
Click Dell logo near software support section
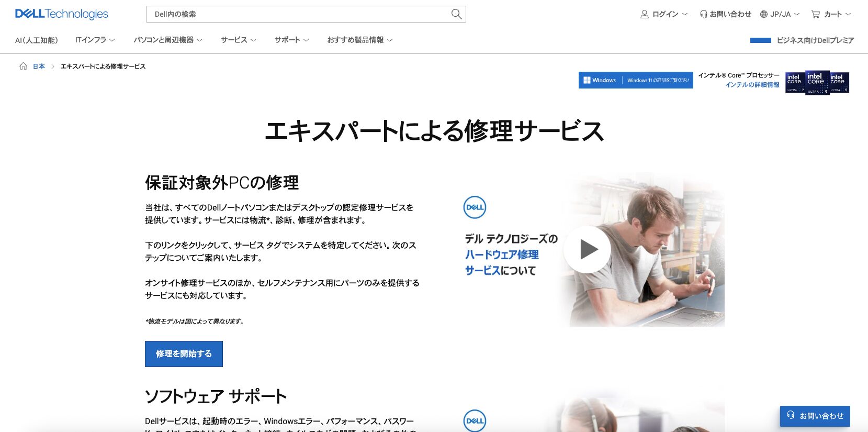(x=475, y=420)
